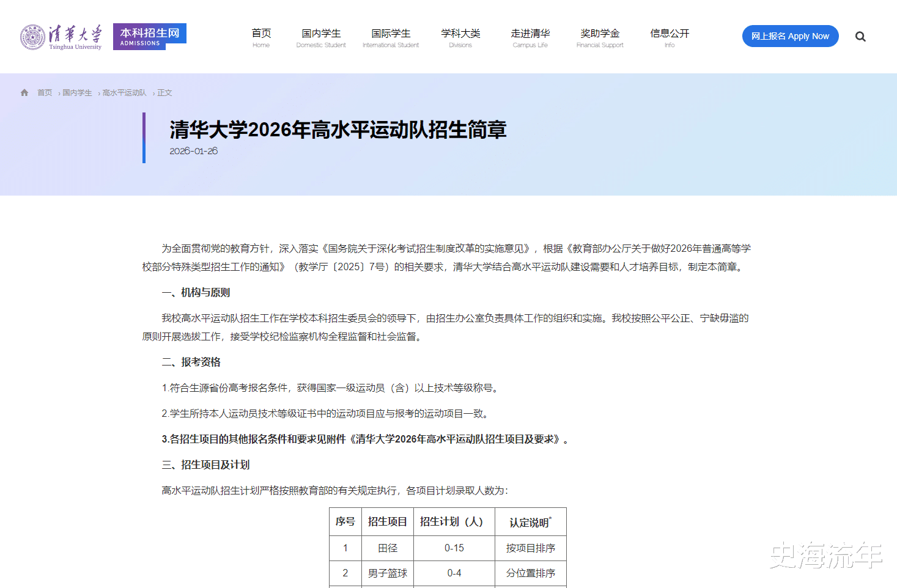The height and width of the screenshot is (588, 897).
Task: Click the 分位置排序 cell
Action: 531,573
